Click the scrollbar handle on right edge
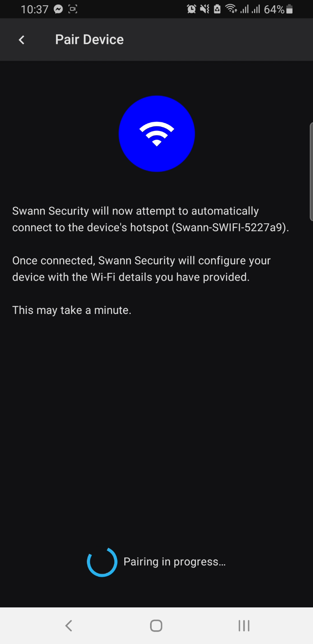313x644 pixels. pos(311,172)
